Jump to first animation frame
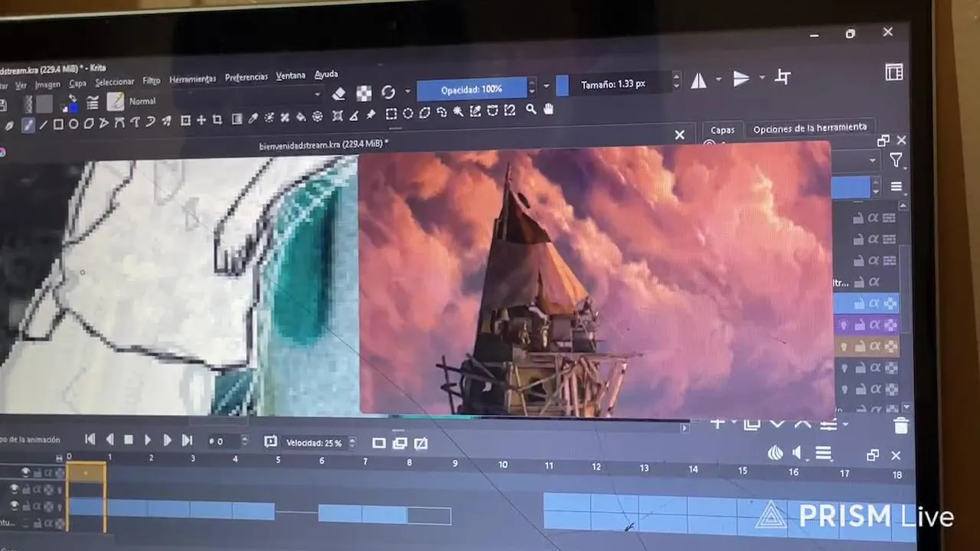980x551 pixels. (x=90, y=439)
